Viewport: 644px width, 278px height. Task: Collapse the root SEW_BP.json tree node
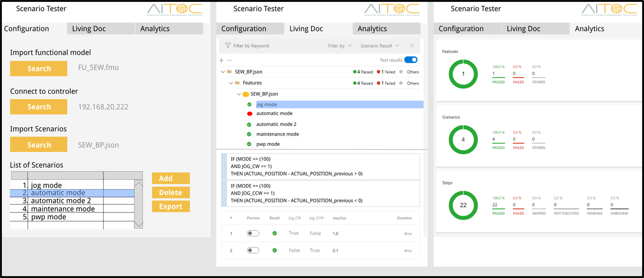[x=223, y=71]
